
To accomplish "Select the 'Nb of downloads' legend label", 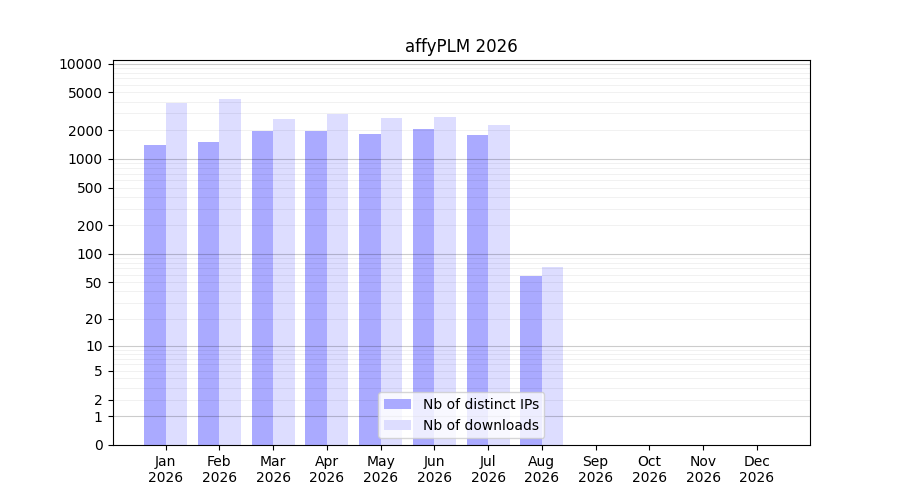I will tap(480, 425).
